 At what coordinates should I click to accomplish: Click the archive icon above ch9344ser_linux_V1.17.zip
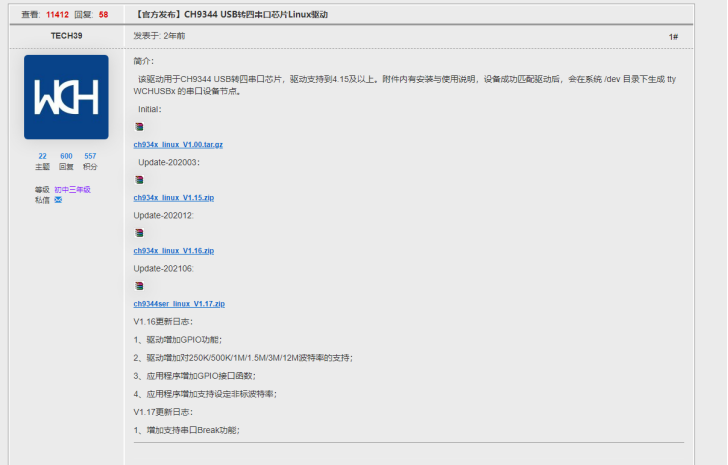coord(139,286)
